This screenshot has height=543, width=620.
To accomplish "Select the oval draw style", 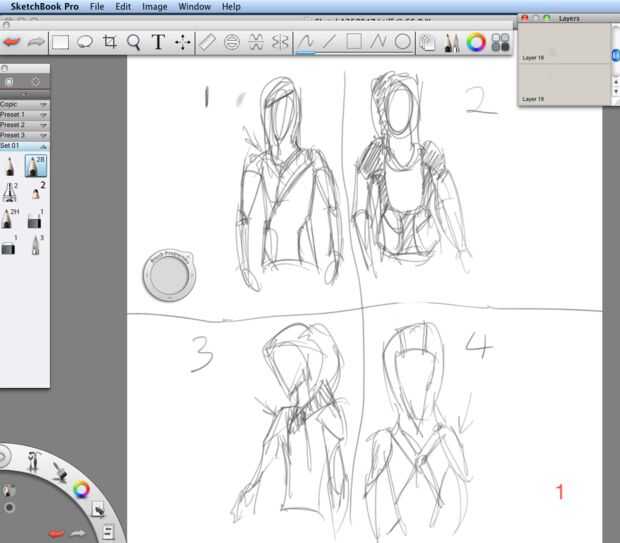I will 403,42.
